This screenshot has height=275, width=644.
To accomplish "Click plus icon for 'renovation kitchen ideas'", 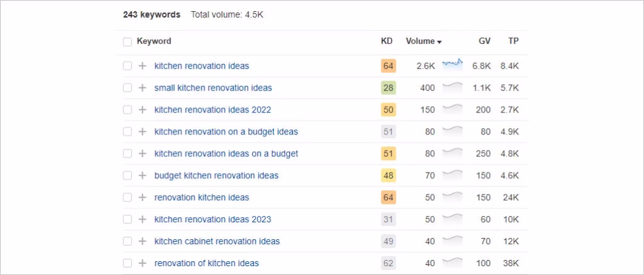I will tap(142, 198).
